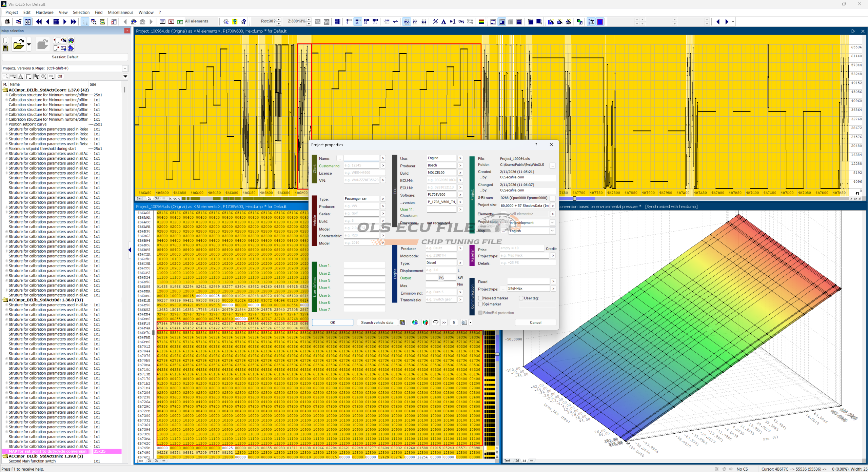
Task: Tick the Spi marker checkbox
Action: 480,304
